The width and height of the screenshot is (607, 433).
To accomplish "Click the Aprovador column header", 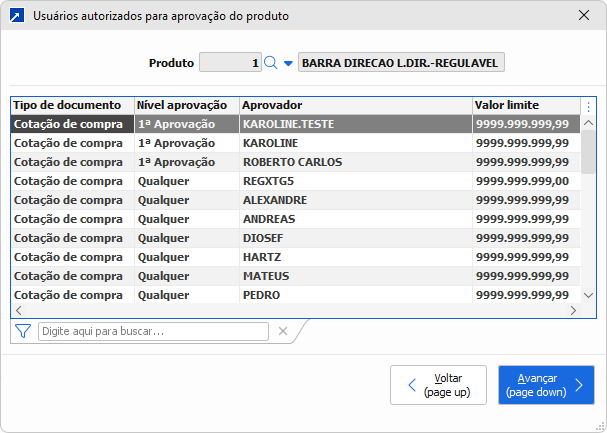I will [355, 105].
